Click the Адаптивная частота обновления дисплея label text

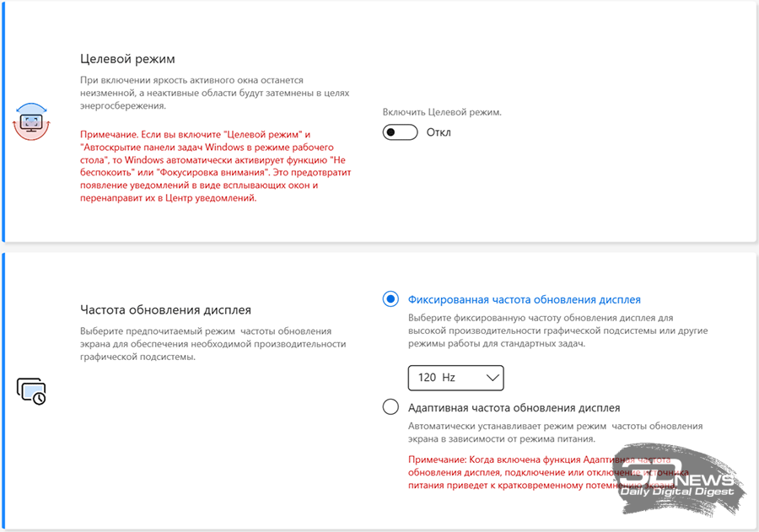coord(514,407)
